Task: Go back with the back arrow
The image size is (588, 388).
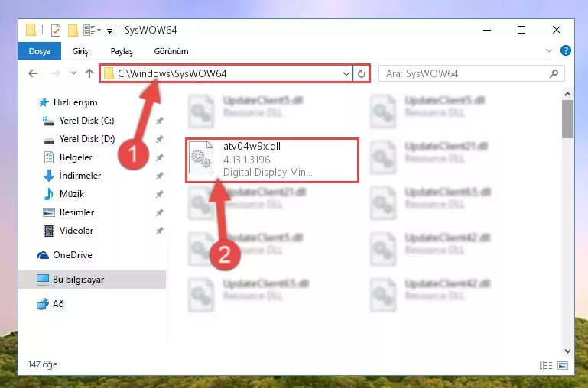Action: [x=33, y=73]
